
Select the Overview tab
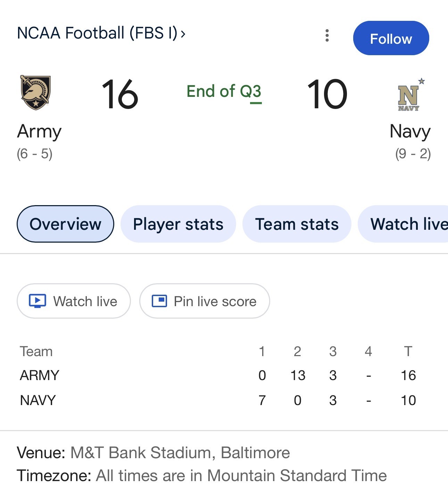(x=65, y=224)
